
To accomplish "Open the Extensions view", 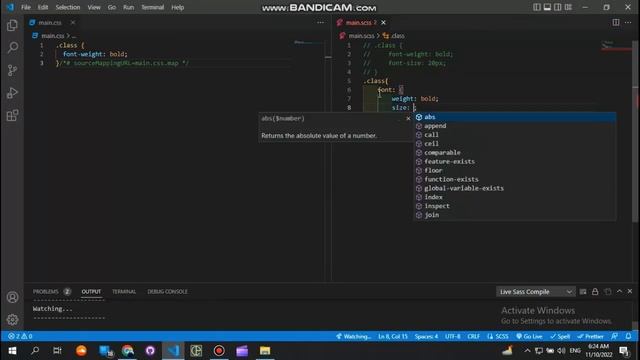I will [x=12, y=116].
